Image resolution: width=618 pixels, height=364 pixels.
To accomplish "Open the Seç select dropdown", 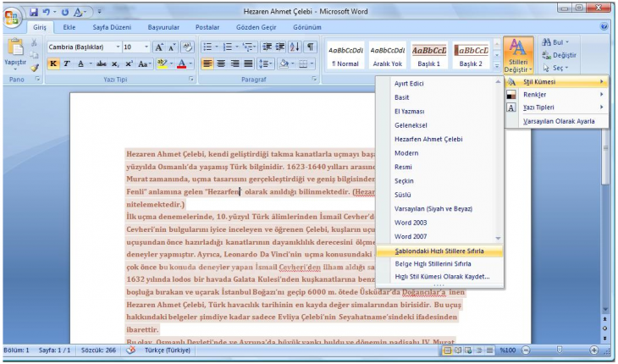I will coord(555,68).
